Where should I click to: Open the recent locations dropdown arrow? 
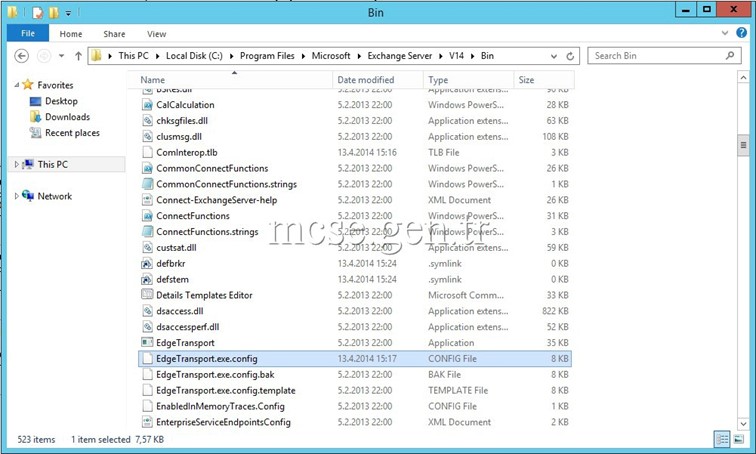(x=62, y=56)
